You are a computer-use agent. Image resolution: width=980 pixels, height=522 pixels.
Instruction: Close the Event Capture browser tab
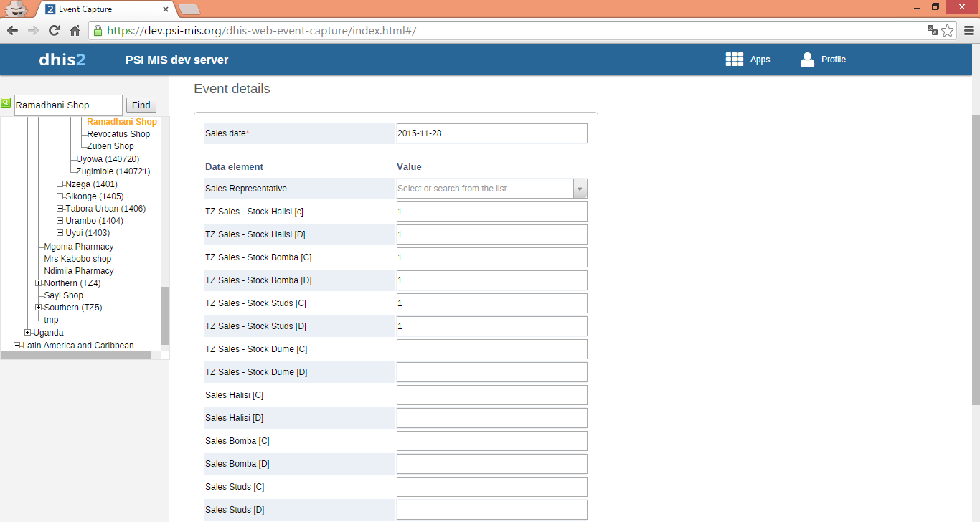coord(166,9)
